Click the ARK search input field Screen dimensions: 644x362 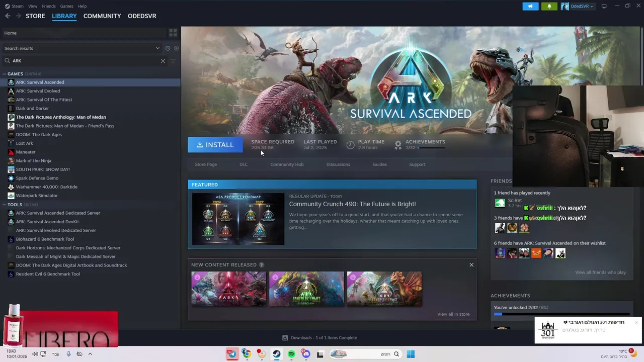(86, 61)
